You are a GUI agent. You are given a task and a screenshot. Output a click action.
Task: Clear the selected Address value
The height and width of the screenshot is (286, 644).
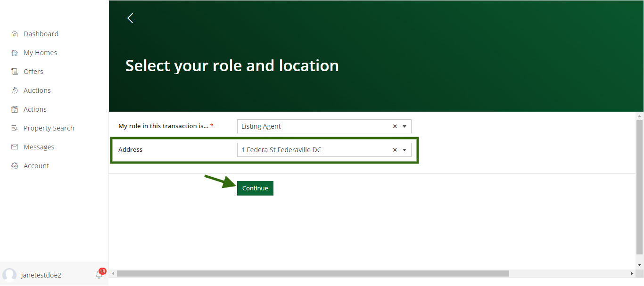[395, 150]
